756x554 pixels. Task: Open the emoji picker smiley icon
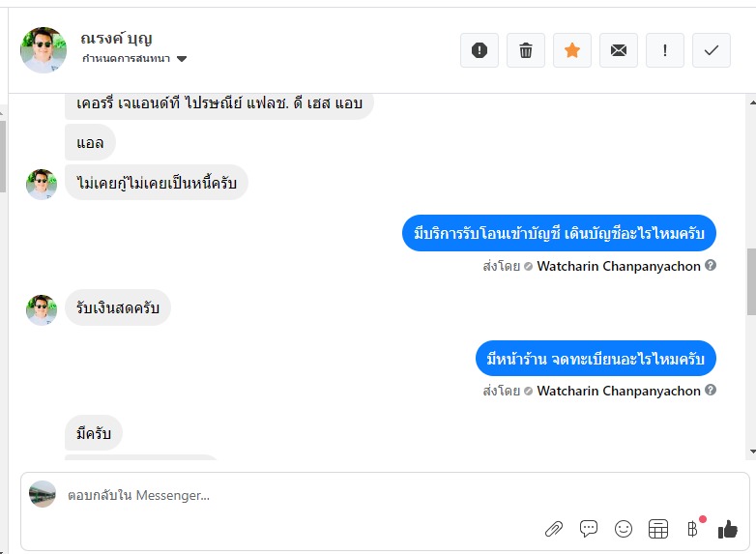coord(624,529)
